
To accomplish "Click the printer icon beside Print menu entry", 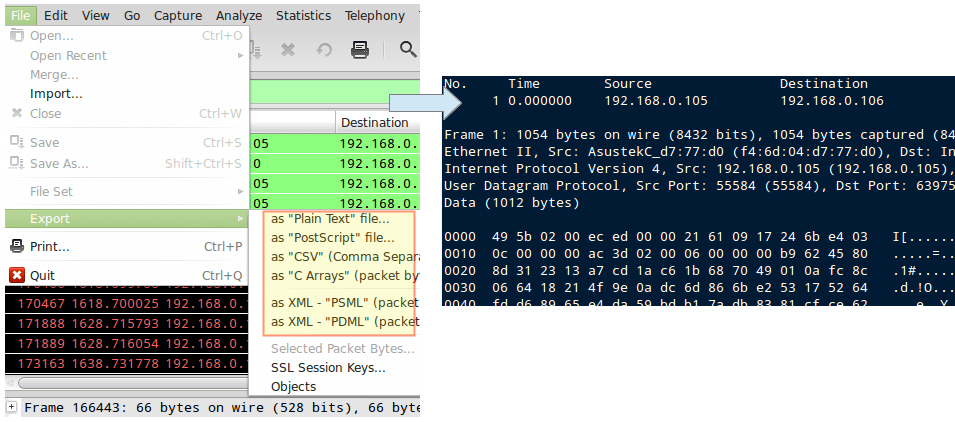I will (16, 247).
